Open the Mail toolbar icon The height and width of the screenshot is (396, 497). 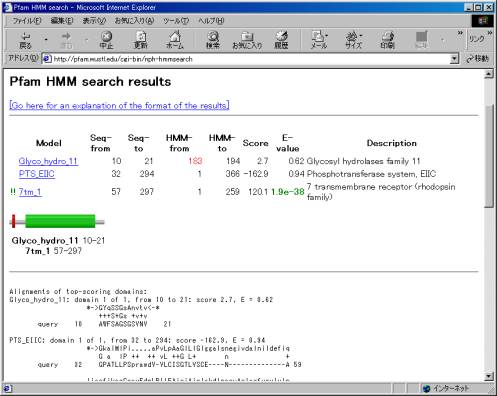pos(319,40)
